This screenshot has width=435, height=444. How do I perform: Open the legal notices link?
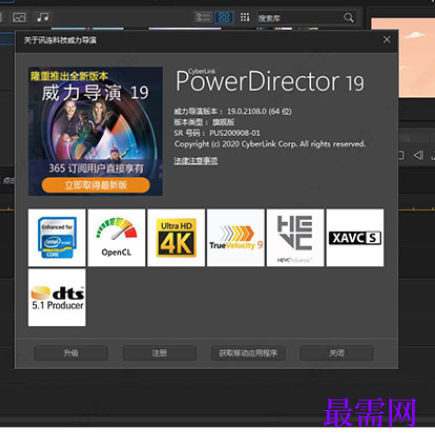tap(196, 161)
